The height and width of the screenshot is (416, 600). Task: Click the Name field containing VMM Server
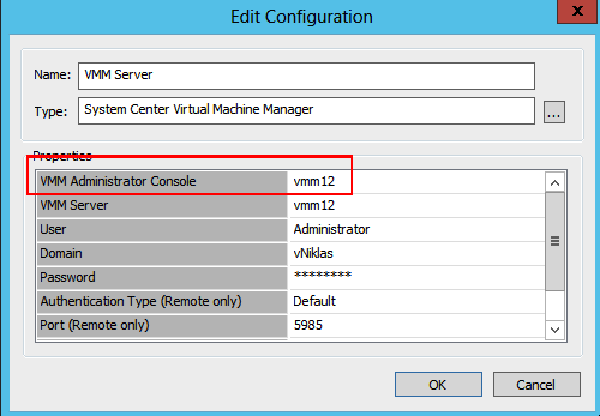click(x=306, y=76)
